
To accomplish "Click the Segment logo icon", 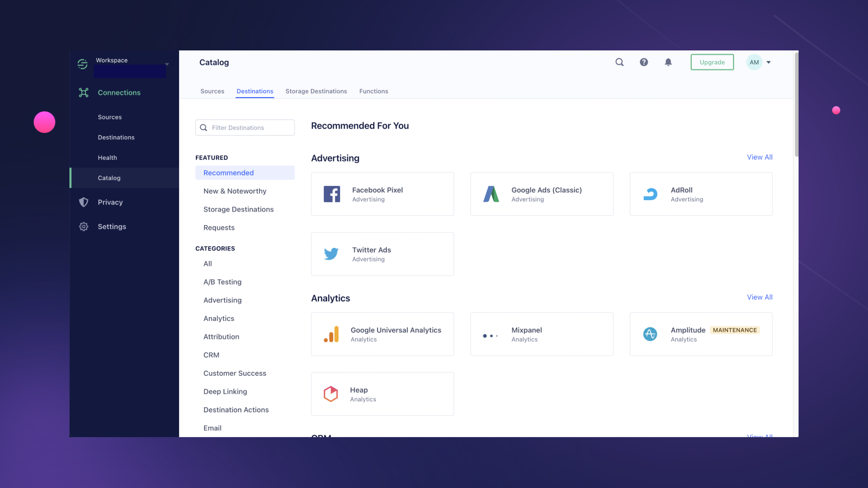I will coord(82,64).
